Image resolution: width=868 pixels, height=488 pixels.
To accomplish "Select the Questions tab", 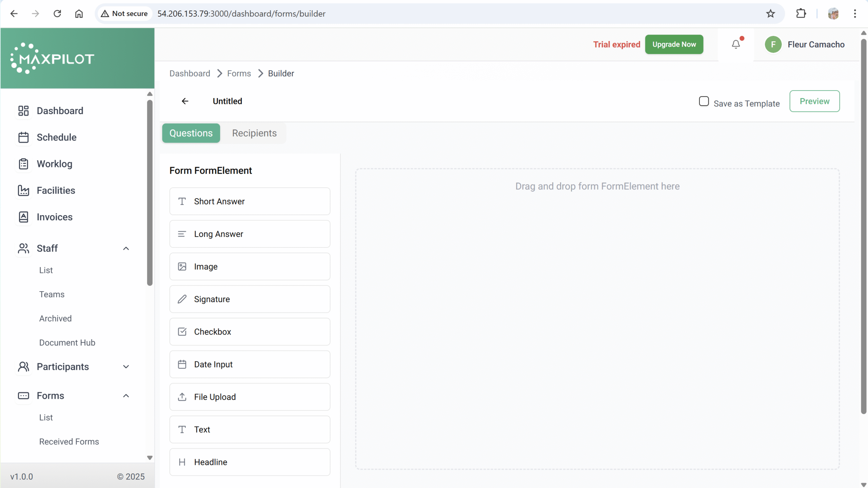I will 191,133.
